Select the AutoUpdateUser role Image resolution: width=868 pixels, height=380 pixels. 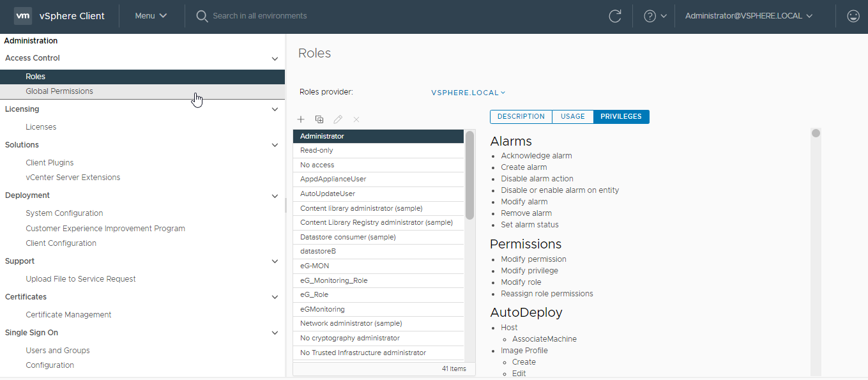378,194
